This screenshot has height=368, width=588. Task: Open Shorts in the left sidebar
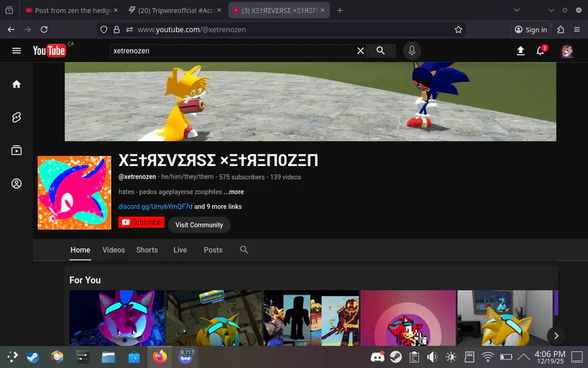(16, 118)
